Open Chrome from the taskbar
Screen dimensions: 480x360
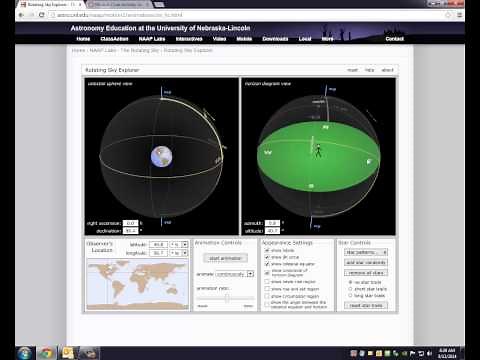46,353
